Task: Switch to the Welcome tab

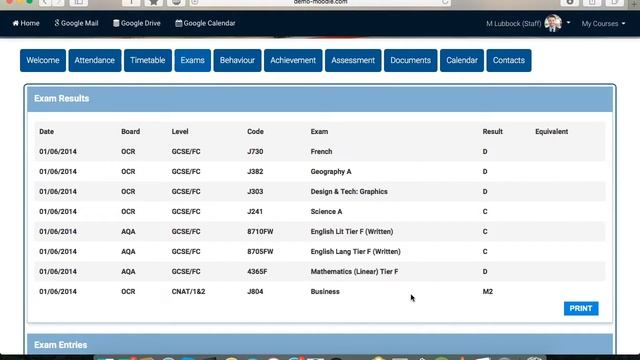Action: [43, 60]
